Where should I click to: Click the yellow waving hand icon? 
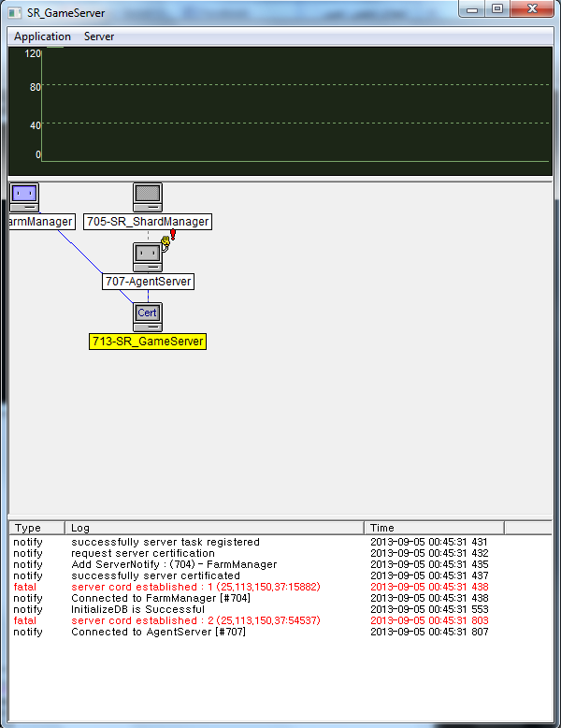click(x=165, y=242)
